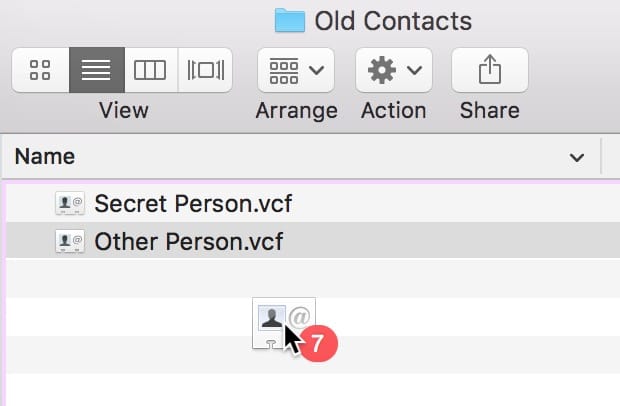This screenshot has width=620, height=406.
Task: Click the Old Contacts folder icon in title
Action: 289,20
